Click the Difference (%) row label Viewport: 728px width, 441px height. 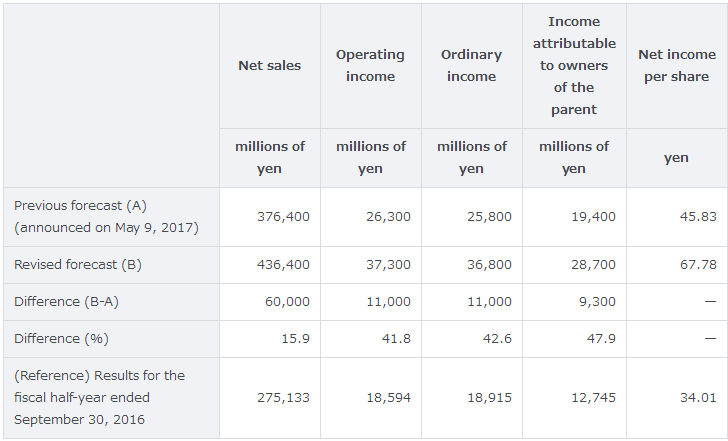[x=61, y=338]
